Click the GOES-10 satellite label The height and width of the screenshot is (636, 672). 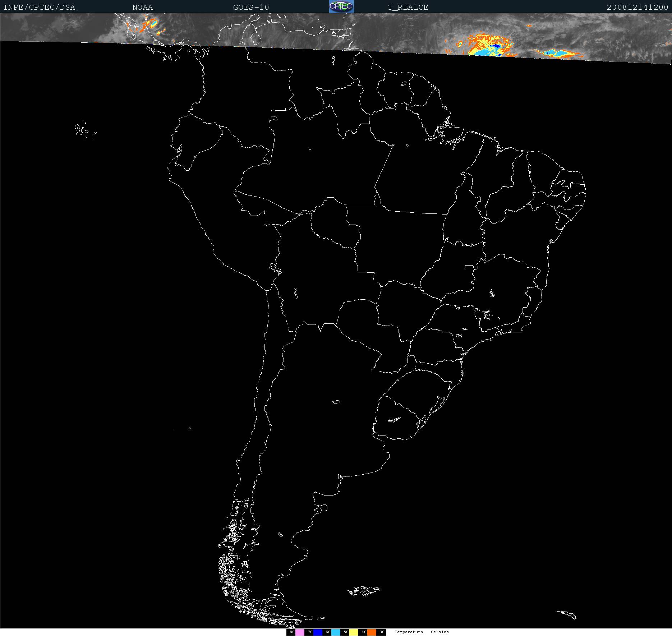(x=251, y=7)
